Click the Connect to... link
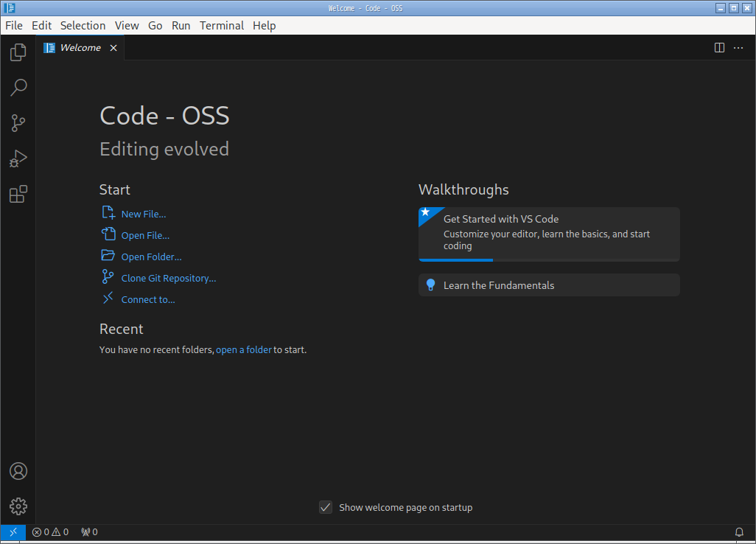This screenshot has height=544, width=756. coord(148,299)
